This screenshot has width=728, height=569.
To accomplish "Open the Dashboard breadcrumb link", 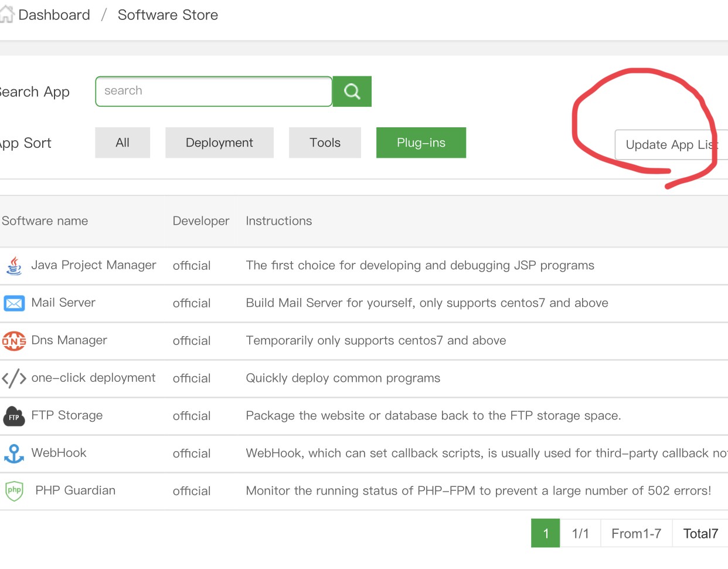I will tap(54, 15).
